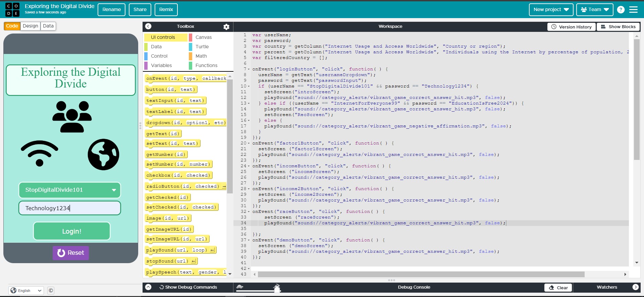This screenshot has width=644, height=297.
Task: Open Version History
Action: 572,27
